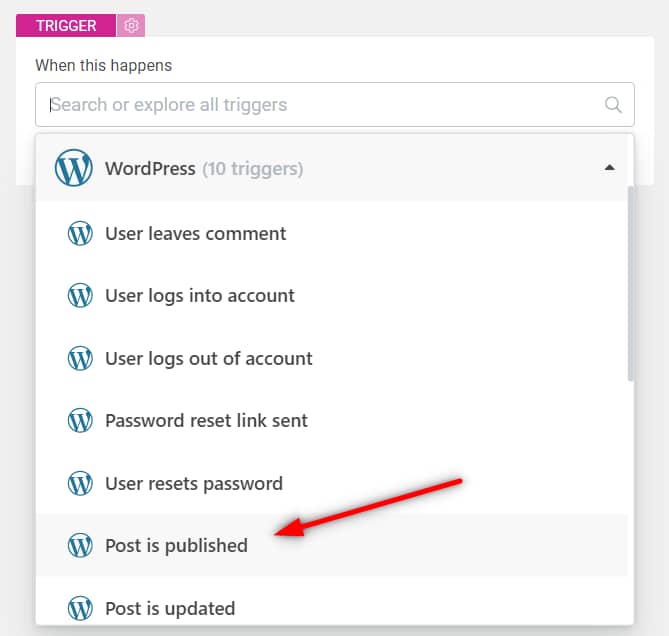
Task: Click WordPress icon beside Post is updated
Action: [80, 608]
